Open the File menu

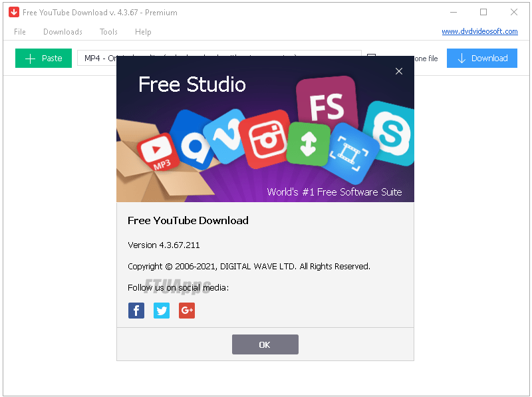tap(19, 31)
